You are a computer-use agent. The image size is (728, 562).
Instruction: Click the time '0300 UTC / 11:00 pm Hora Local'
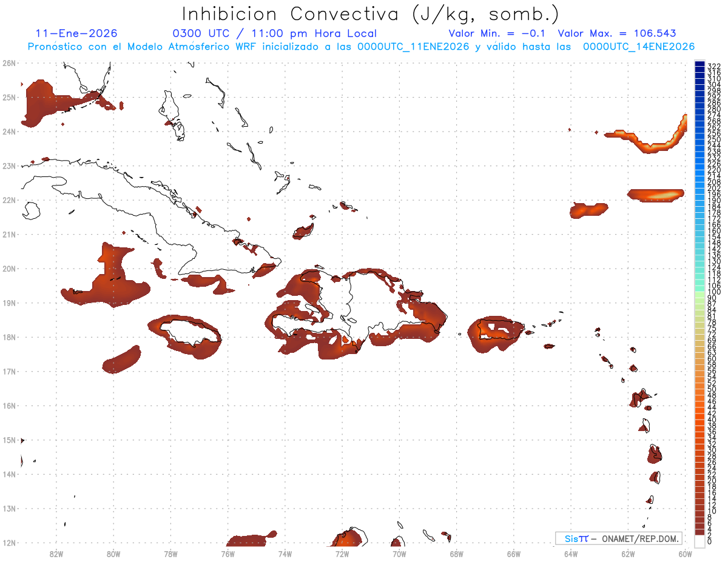click(x=274, y=33)
